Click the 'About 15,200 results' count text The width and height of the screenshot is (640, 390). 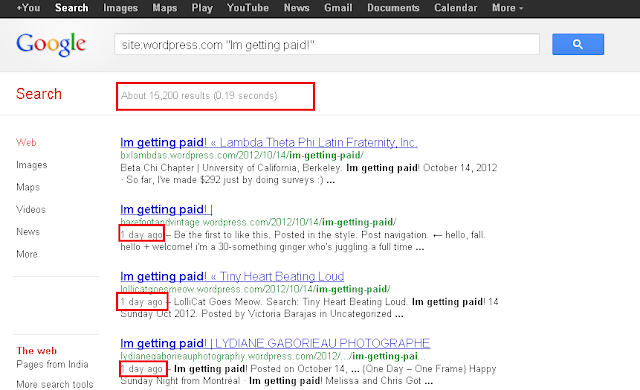tap(199, 96)
